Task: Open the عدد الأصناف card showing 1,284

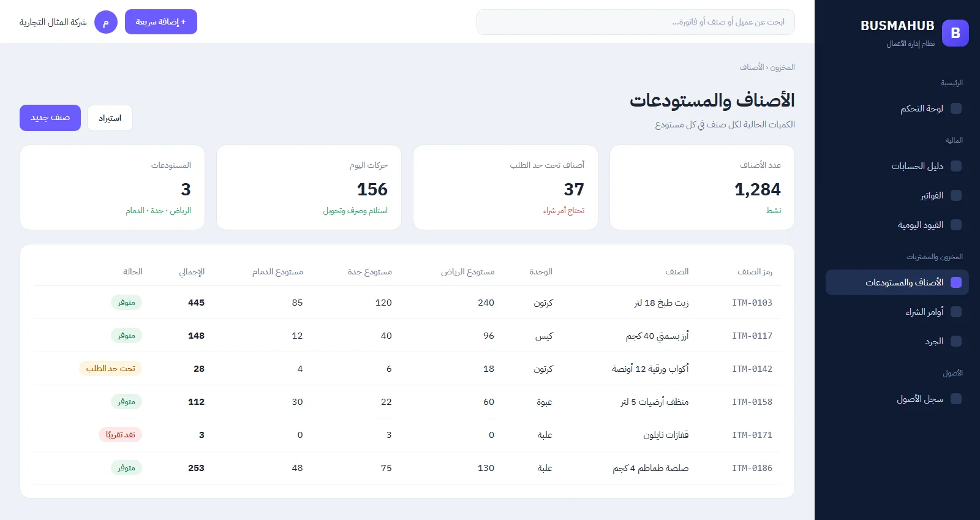Action: coord(702,187)
